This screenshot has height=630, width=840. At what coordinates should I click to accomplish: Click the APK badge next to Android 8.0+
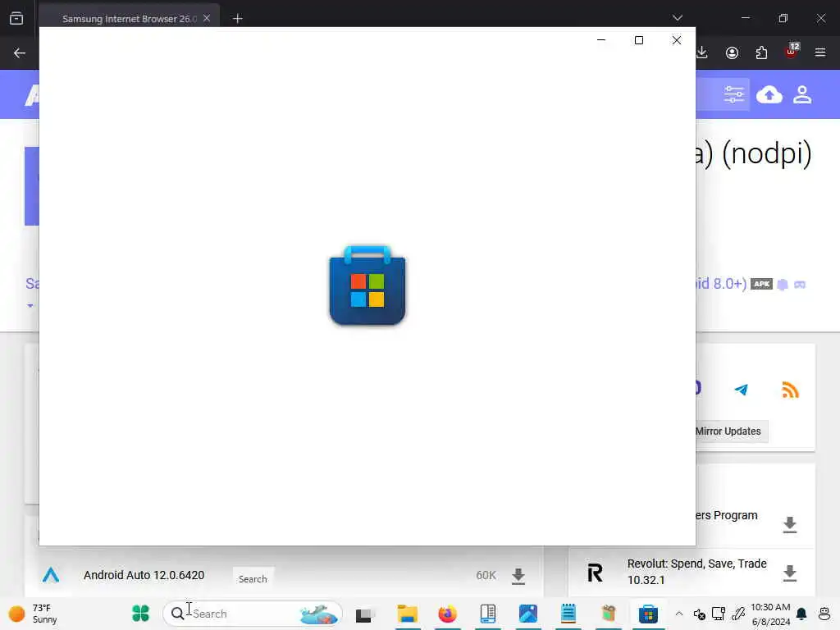point(761,284)
